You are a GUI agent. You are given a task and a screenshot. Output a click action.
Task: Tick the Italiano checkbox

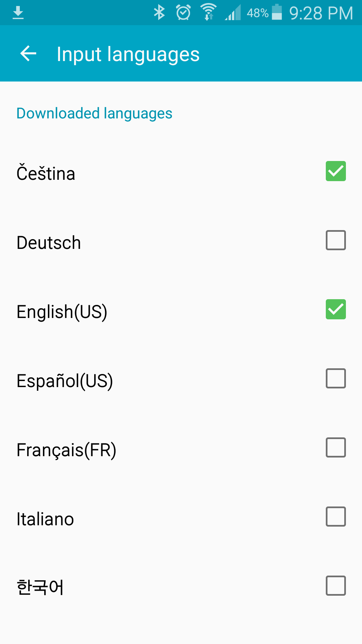336,517
